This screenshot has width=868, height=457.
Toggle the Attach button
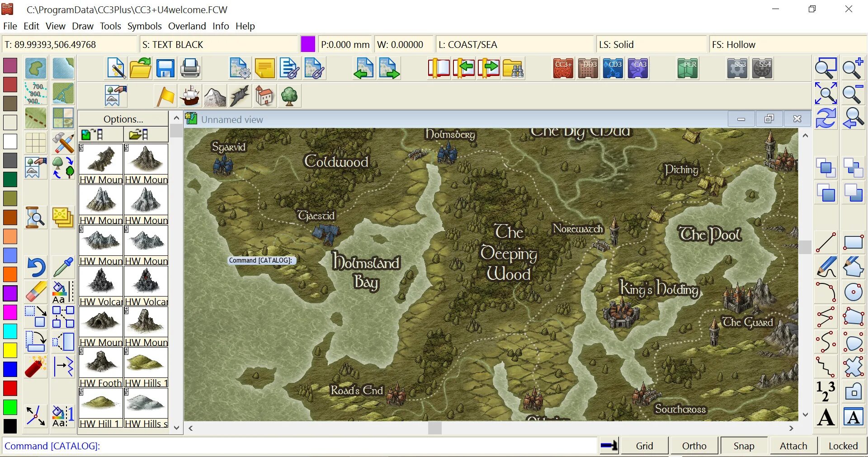point(793,446)
